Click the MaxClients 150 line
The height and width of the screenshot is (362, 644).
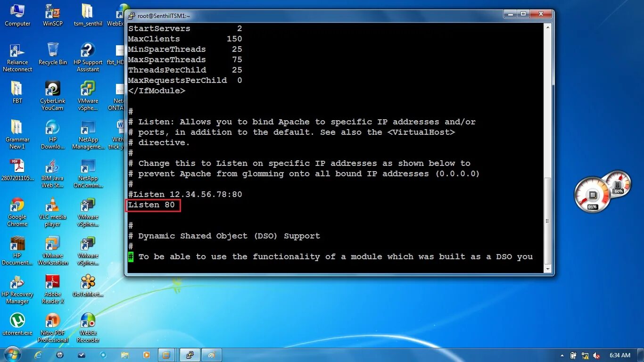click(x=185, y=39)
